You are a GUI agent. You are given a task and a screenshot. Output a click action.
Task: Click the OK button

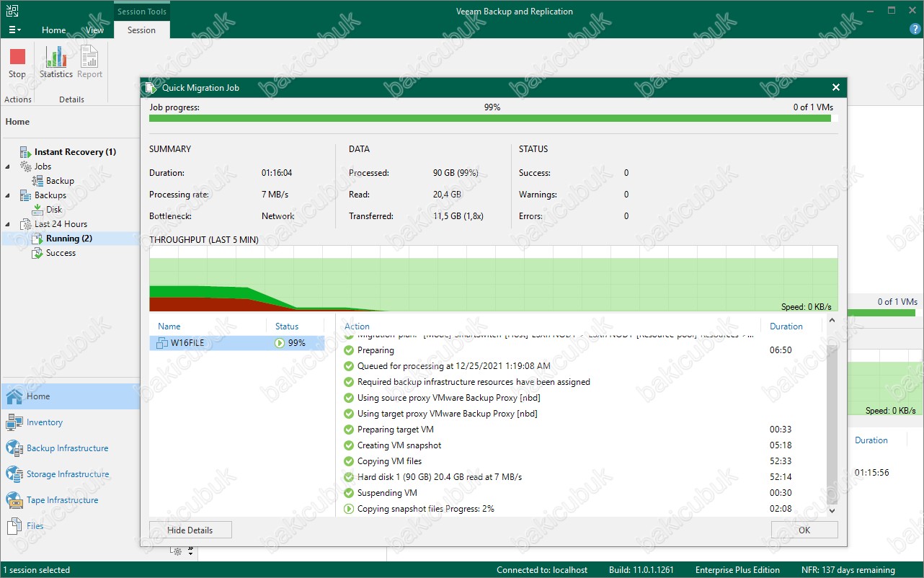click(x=804, y=530)
